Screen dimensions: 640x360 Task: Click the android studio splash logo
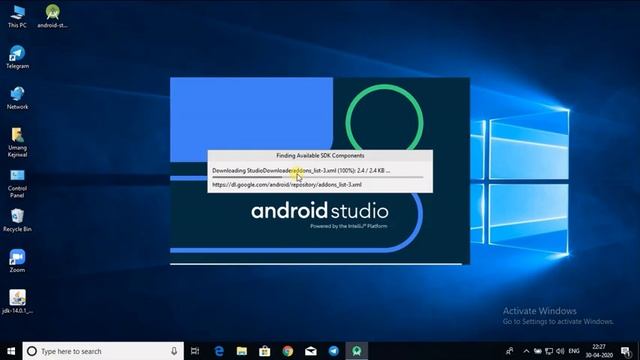pos(320,211)
